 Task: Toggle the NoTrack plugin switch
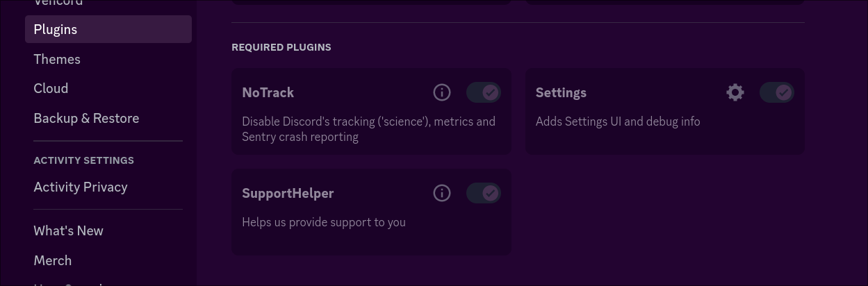pyautogui.click(x=484, y=92)
